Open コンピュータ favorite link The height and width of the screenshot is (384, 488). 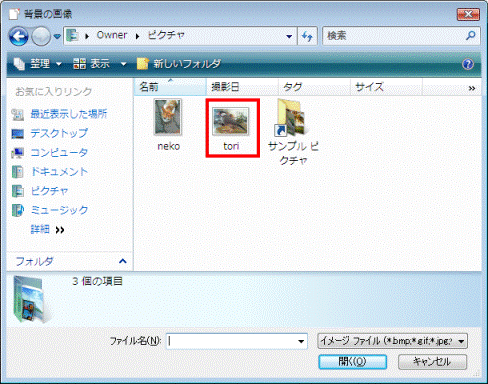tap(59, 152)
